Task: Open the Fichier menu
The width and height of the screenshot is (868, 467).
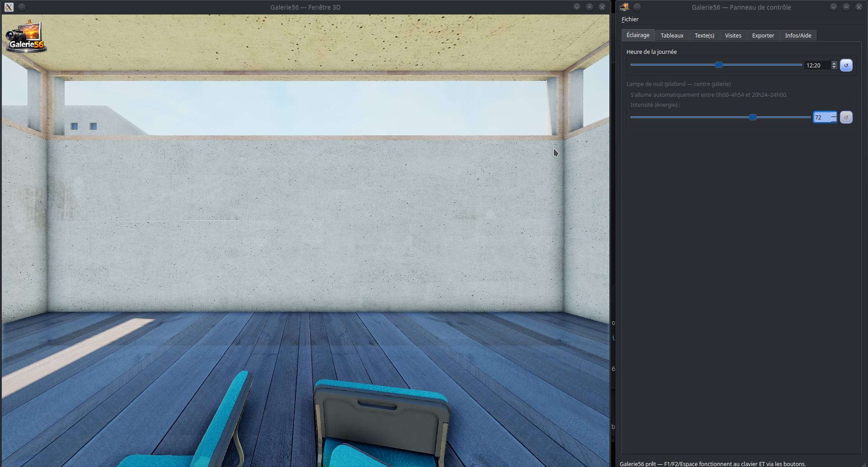Action: [x=630, y=19]
